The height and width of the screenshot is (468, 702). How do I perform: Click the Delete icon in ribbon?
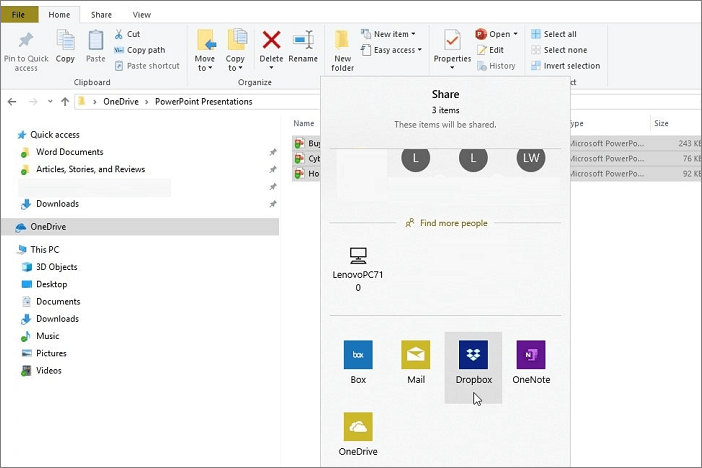(271, 47)
